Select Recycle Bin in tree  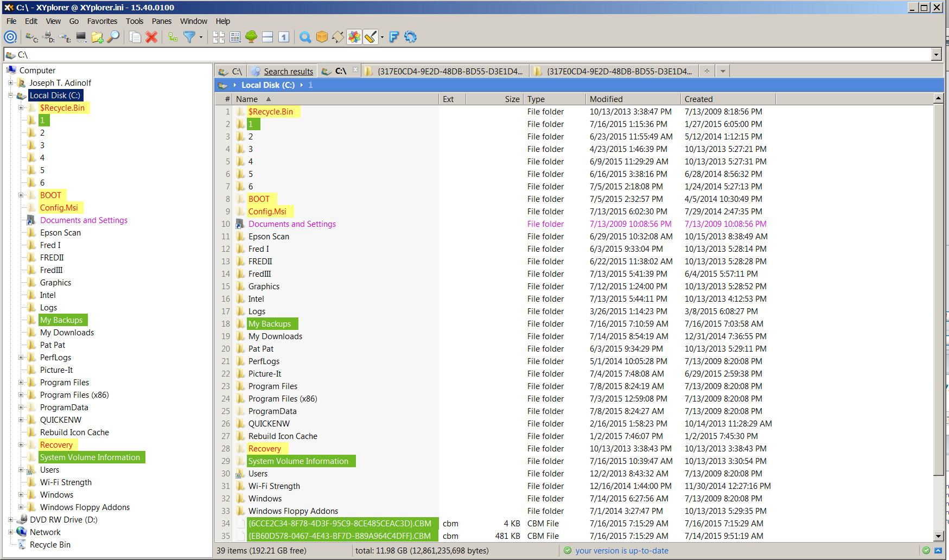tap(50, 545)
